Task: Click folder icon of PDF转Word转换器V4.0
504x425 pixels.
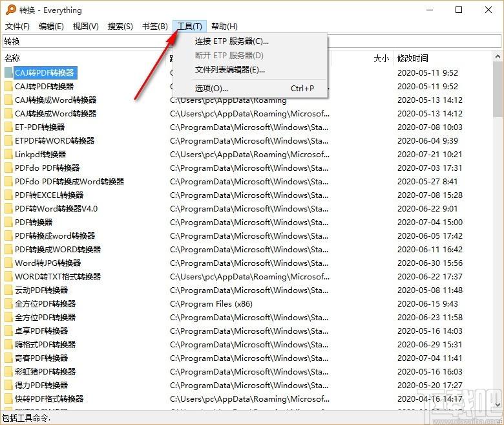Action: coord(8,209)
